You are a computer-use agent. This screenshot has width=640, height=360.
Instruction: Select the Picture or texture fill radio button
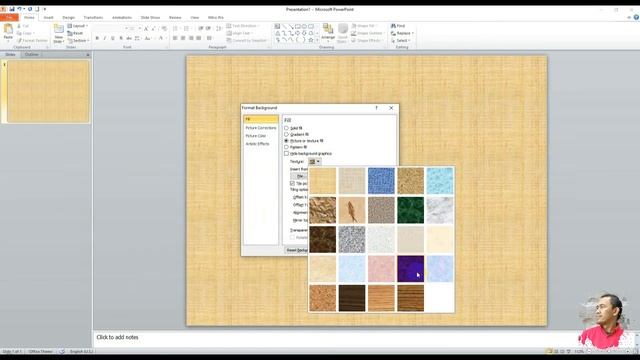pyautogui.click(x=286, y=141)
